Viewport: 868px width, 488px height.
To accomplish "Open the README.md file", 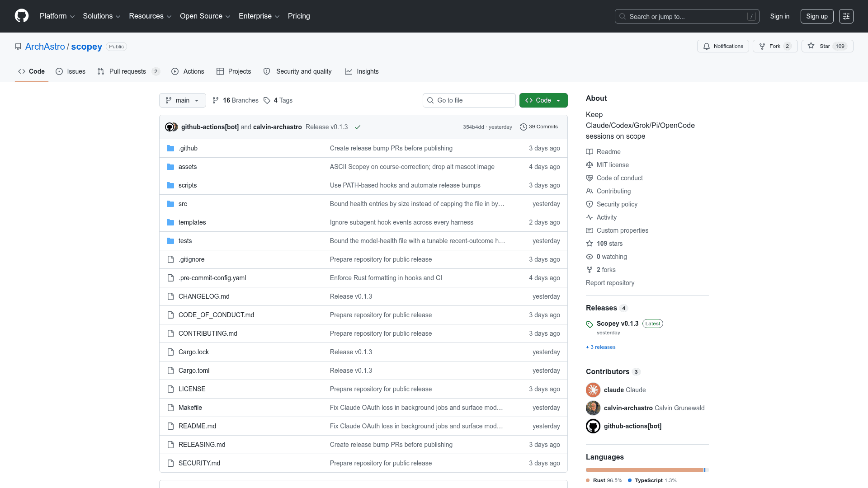I will click(197, 426).
